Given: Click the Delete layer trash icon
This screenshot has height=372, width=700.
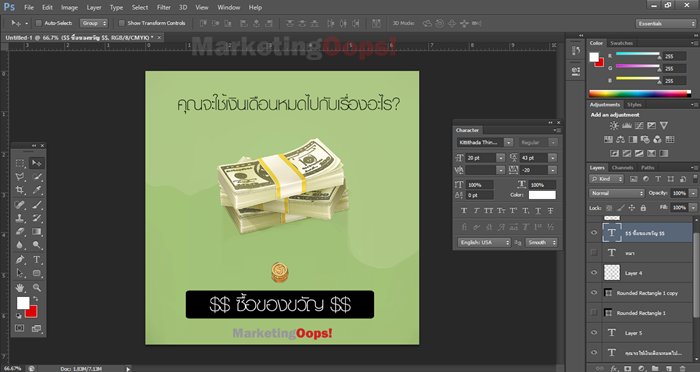Looking at the screenshot, I should click(x=683, y=368).
